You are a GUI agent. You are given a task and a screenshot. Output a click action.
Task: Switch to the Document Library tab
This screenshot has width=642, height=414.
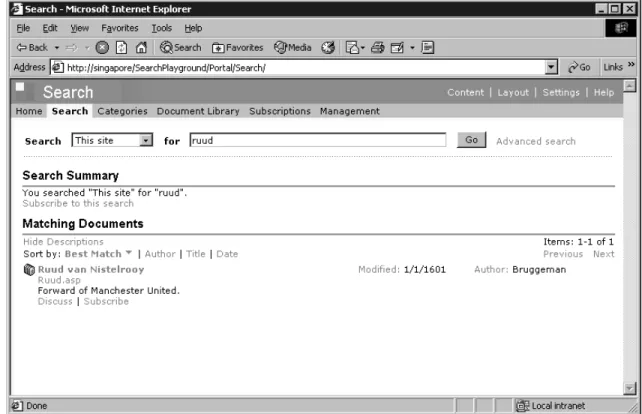click(x=198, y=111)
